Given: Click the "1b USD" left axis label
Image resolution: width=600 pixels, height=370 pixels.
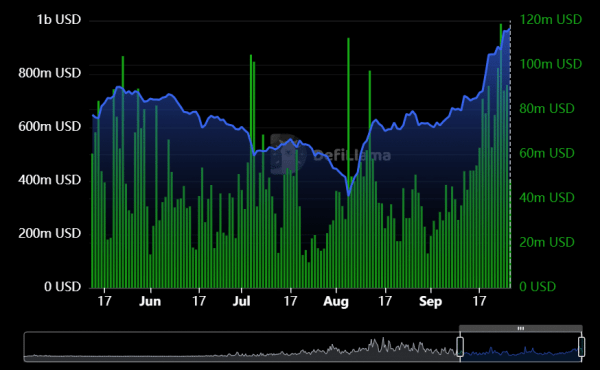Looking at the screenshot, I should 59,20.
